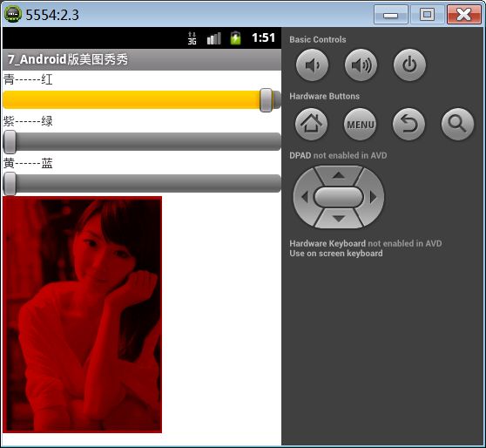Image resolution: width=486 pixels, height=448 pixels.
Task: Click the DPAD left arrow
Action: pos(305,197)
